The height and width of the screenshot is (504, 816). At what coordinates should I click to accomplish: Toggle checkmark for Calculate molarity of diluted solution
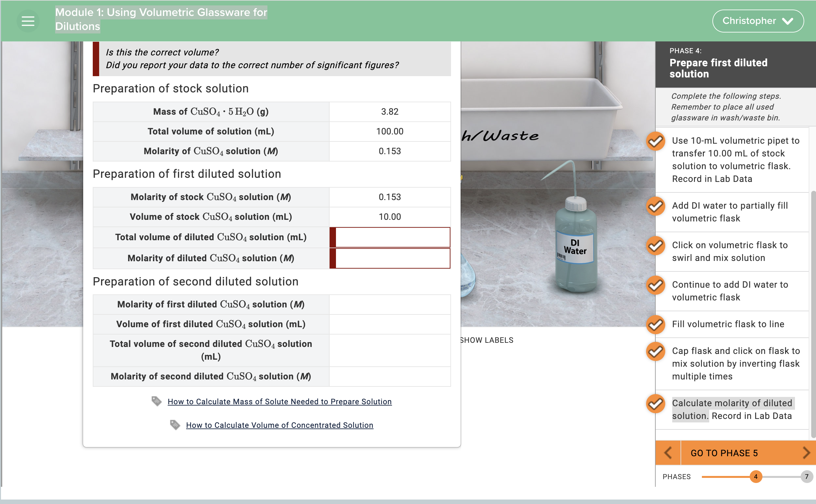656,404
